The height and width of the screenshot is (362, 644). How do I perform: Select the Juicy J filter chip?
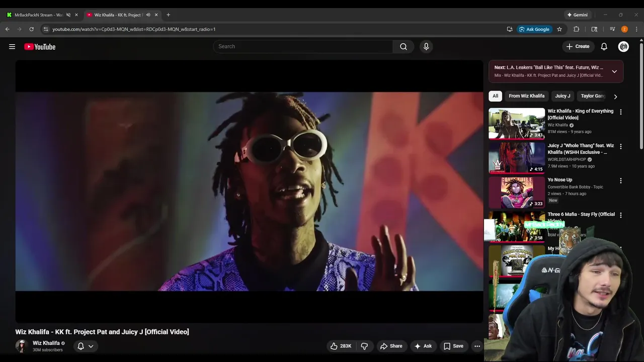[x=562, y=96]
